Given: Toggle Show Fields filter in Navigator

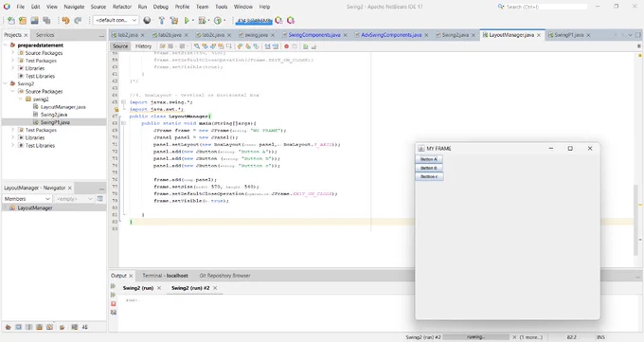Looking at the screenshot, I should (19, 327).
